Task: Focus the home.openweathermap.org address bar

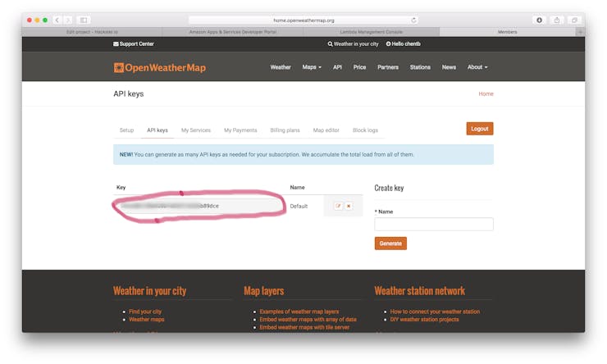Action: (303, 20)
